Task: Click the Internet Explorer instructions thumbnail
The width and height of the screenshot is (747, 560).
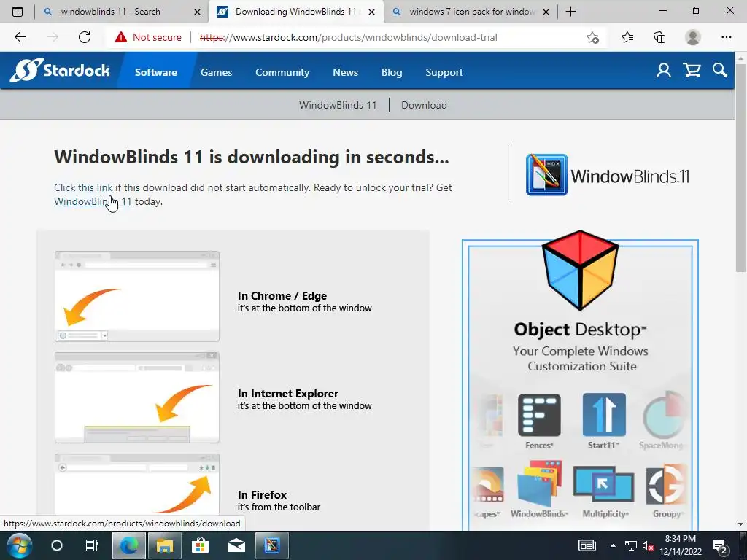Action: (137, 397)
